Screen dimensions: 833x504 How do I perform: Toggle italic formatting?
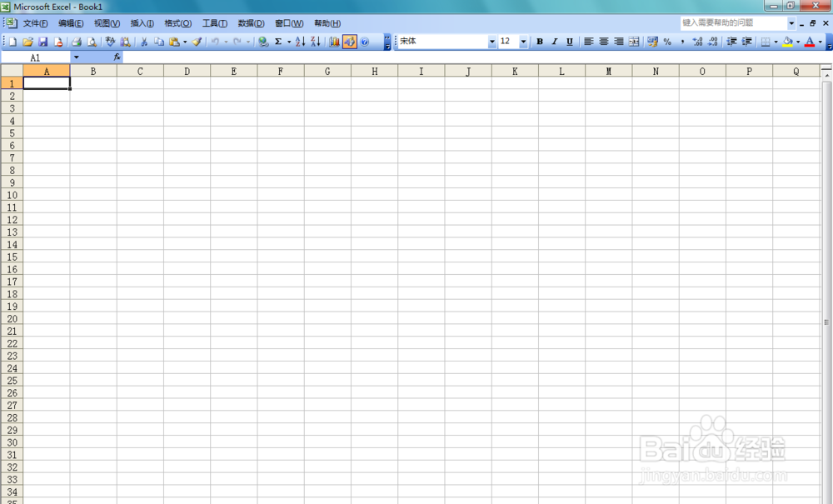[553, 41]
